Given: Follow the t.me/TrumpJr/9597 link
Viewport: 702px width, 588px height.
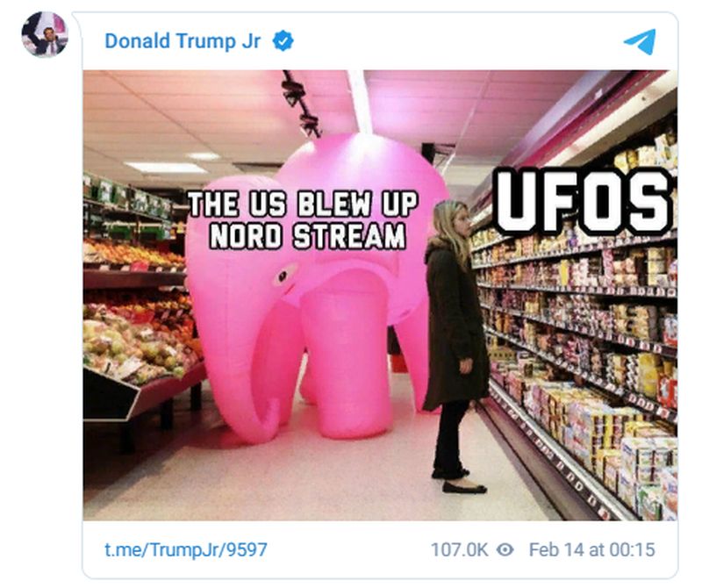Looking at the screenshot, I should coord(186,549).
